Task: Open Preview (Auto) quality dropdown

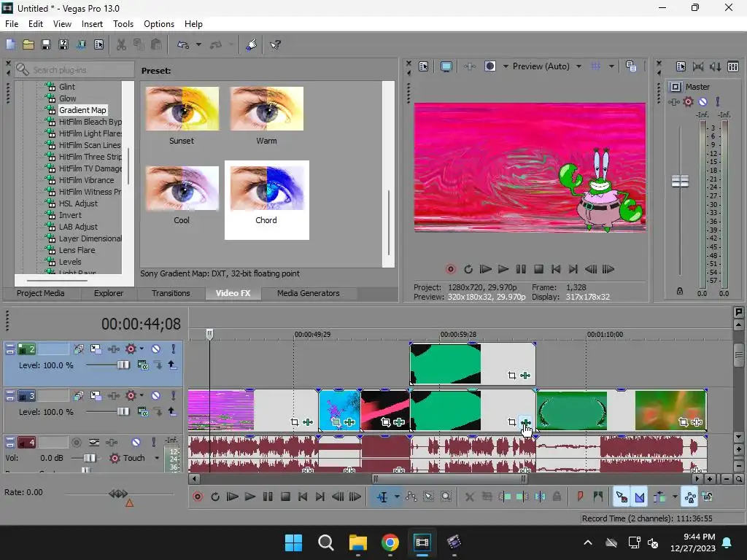Action: click(x=578, y=66)
